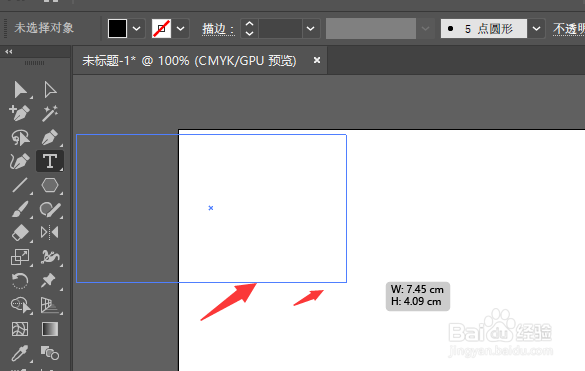Activate the Shaper tool
The image size is (585, 371).
click(50, 209)
